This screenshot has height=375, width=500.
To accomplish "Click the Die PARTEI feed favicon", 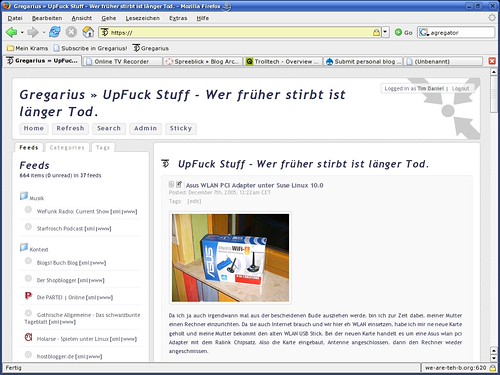I will tap(28, 296).
